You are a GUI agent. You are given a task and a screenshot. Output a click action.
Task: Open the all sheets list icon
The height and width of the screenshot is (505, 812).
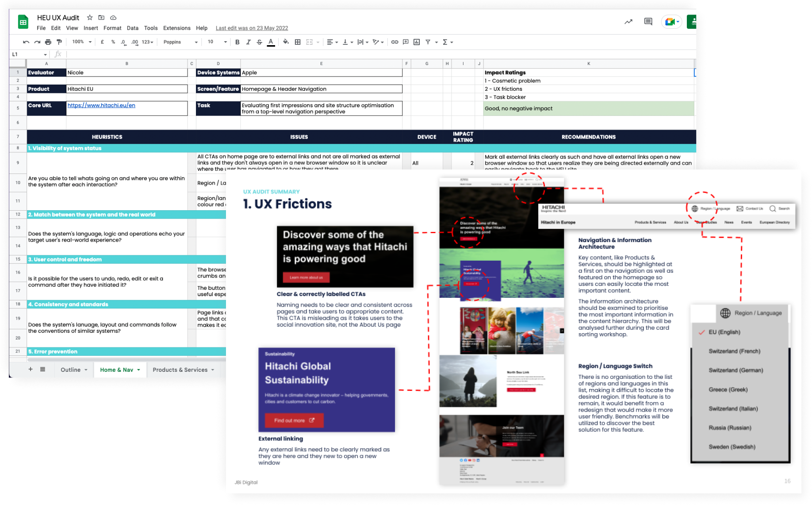[42, 369]
